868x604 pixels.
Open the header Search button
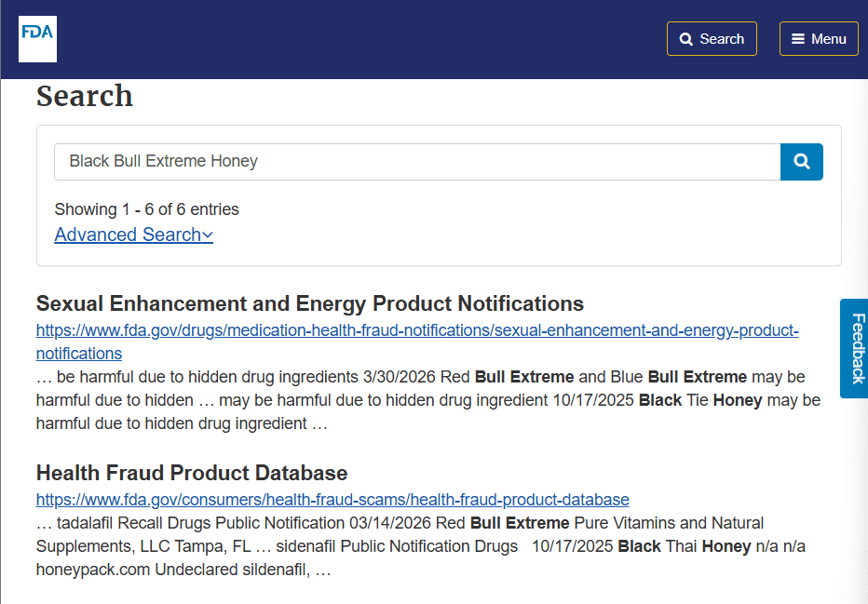pos(712,39)
